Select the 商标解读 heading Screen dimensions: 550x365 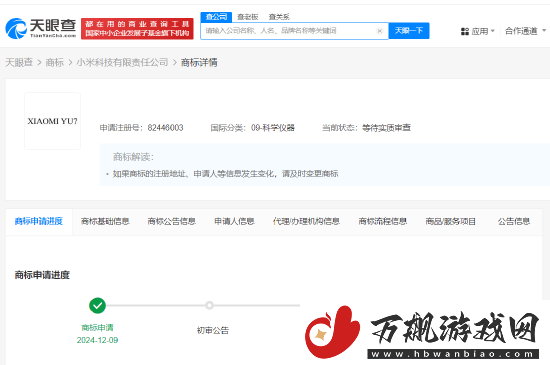[133, 157]
